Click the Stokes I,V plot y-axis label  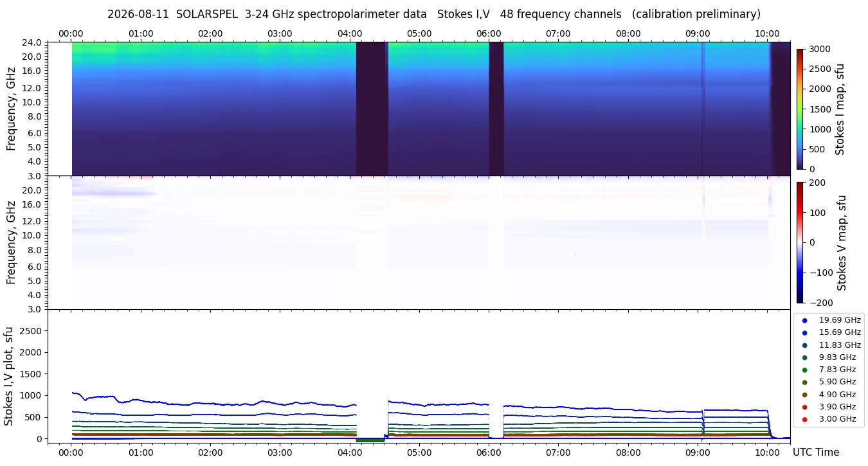click(x=9, y=376)
